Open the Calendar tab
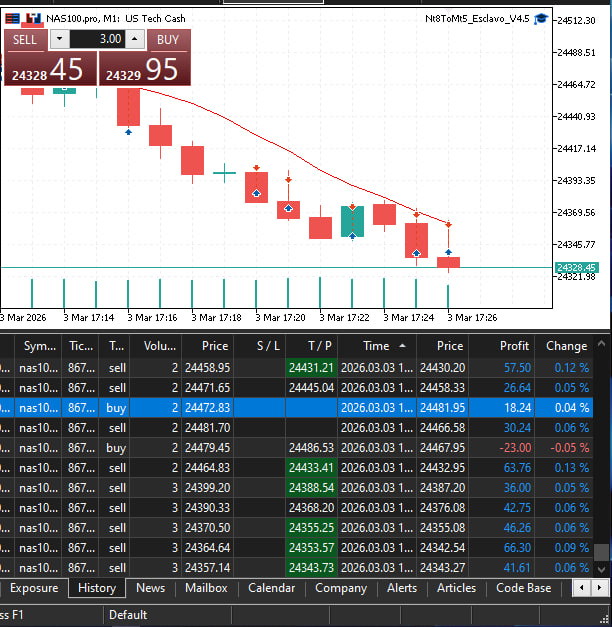This screenshot has height=627, width=612. point(271,588)
